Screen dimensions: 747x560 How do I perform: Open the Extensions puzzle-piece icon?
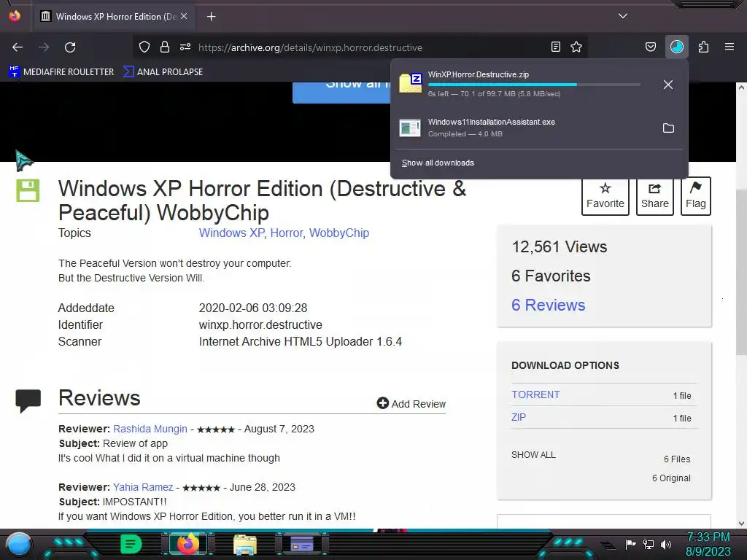tap(704, 47)
